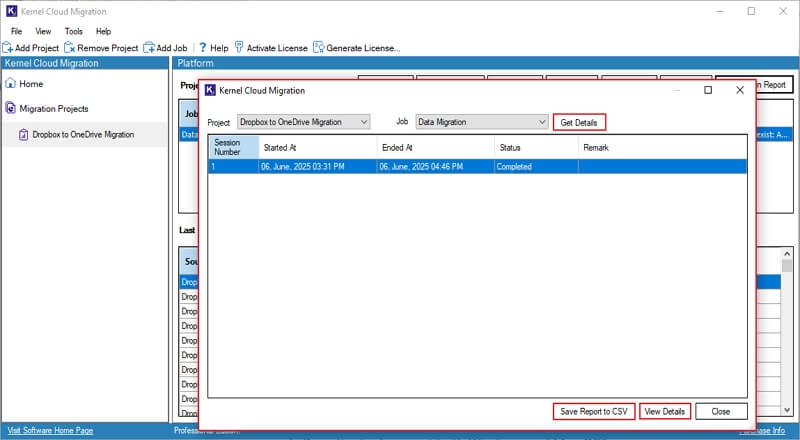Select session number 1 cell
Image resolution: width=800 pixels, height=440 pixels.
234,166
